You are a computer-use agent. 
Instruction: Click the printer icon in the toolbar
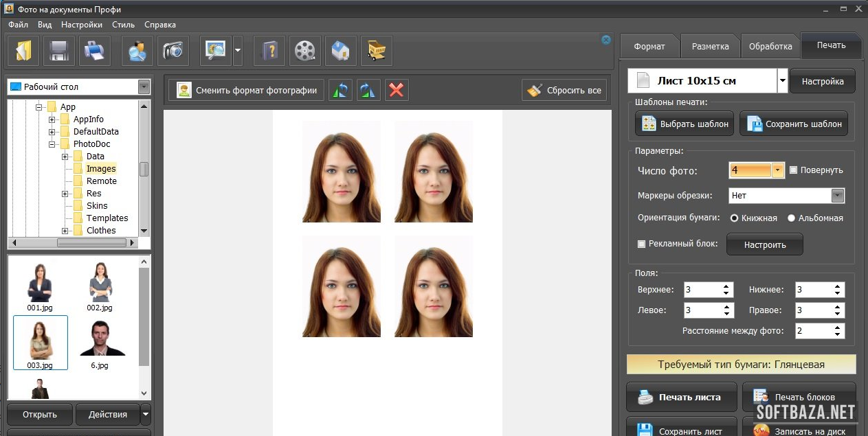coord(94,51)
